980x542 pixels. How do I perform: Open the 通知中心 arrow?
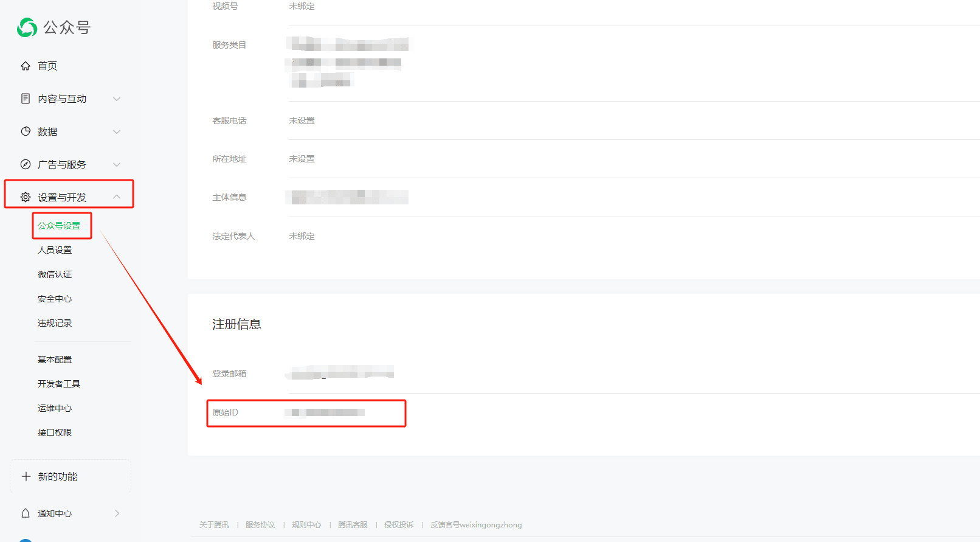coord(117,513)
